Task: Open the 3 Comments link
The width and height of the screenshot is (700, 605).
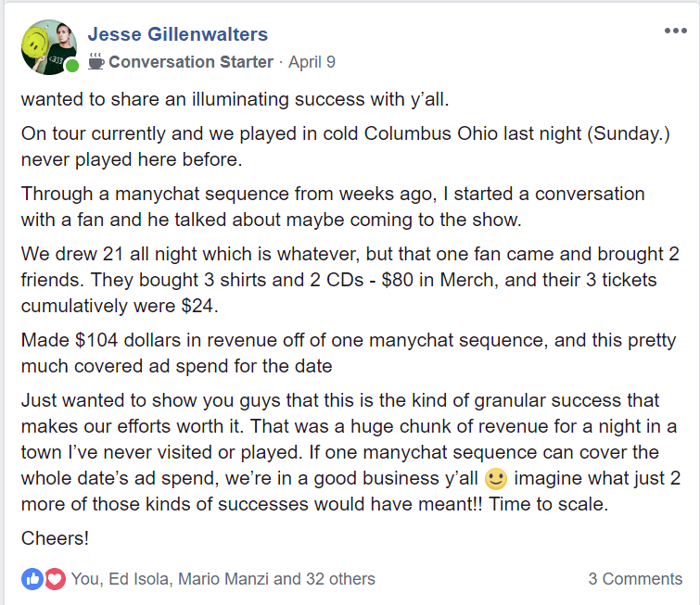Action: 635,579
